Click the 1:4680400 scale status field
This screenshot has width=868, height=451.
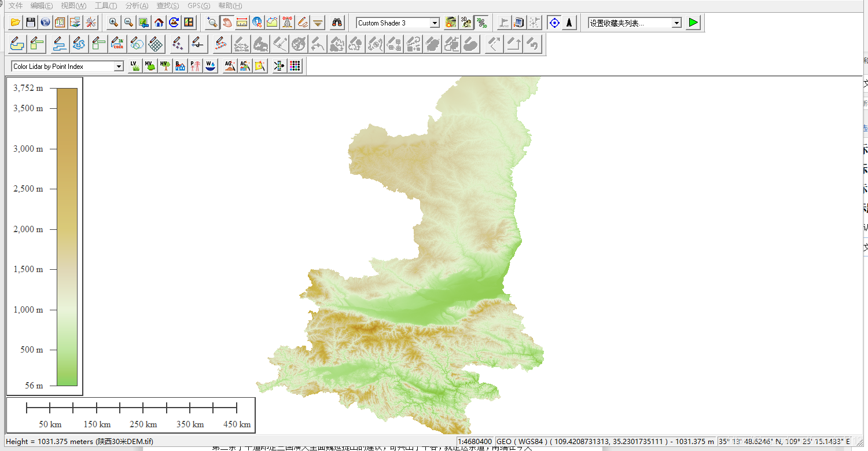pyautogui.click(x=475, y=442)
